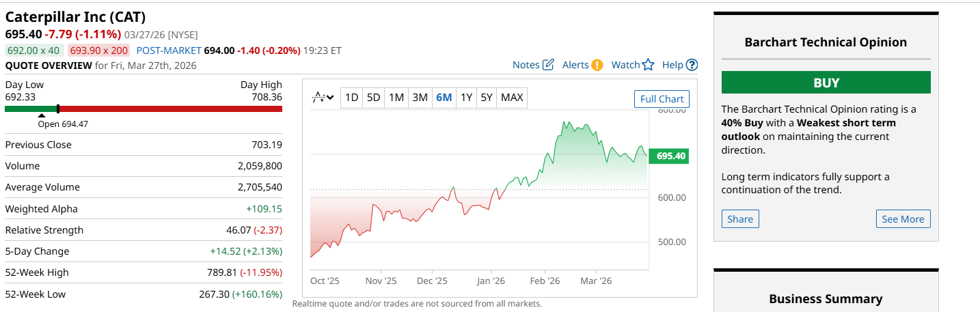Image resolution: width=980 pixels, height=312 pixels.
Task: Click See More in Technical Opinion
Action: point(903,219)
